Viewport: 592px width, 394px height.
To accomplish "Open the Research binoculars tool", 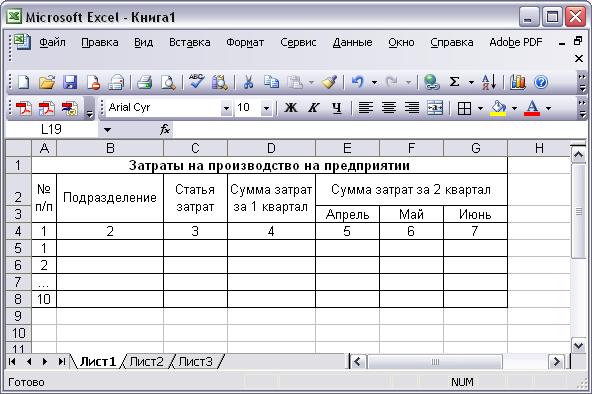I will [x=219, y=82].
